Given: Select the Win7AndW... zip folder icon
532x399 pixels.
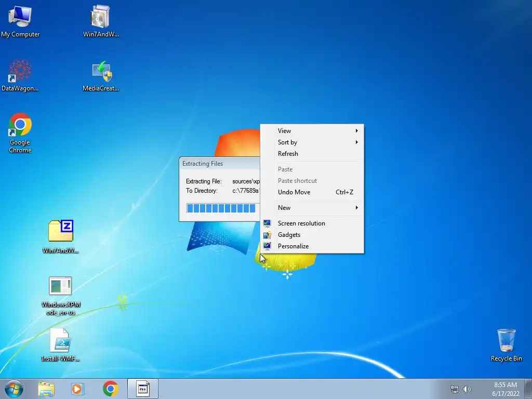Looking at the screenshot, I should tap(60, 236).
